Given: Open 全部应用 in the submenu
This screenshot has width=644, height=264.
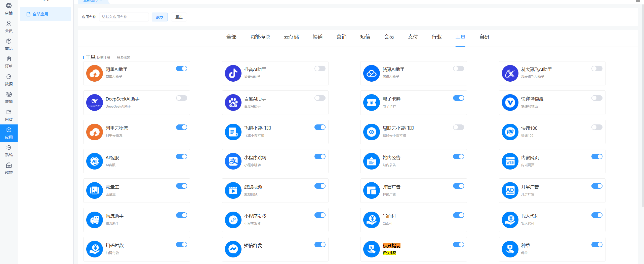Looking at the screenshot, I should tap(46, 14).
